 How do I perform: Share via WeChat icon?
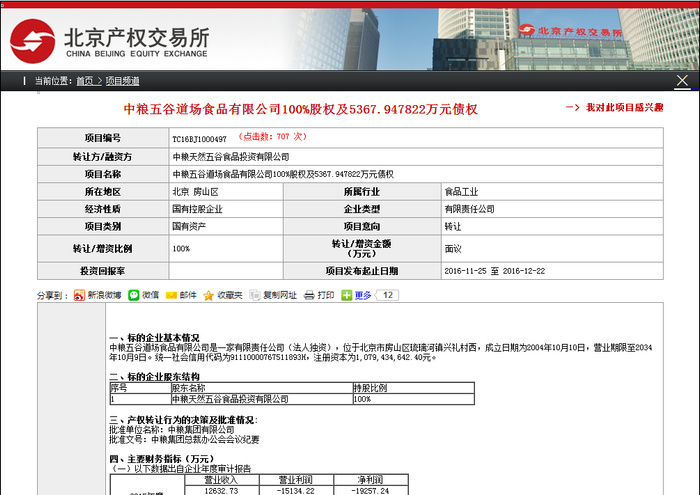coord(133,295)
